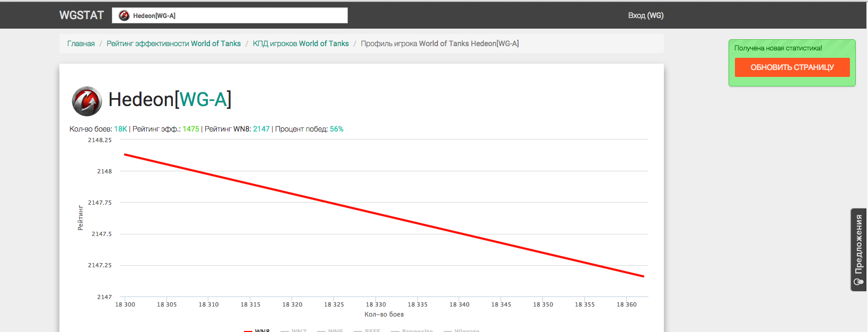This screenshot has height=332, width=868.
Task: Click the 1475 efficiency rating value
Action: (191, 129)
